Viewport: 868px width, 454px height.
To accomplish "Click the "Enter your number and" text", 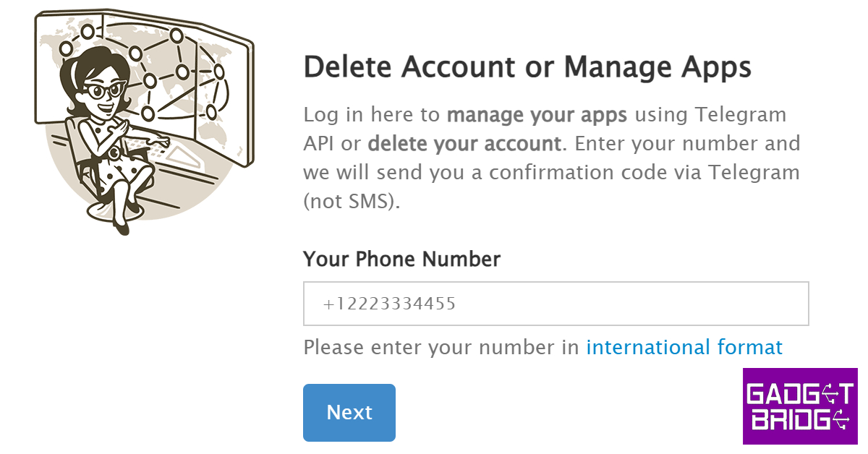I will [x=687, y=143].
